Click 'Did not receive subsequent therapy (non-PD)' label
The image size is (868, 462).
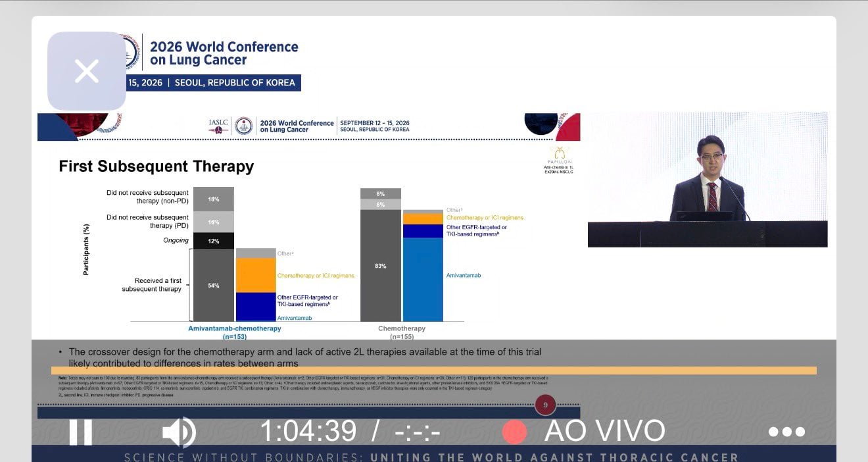pyautogui.click(x=148, y=197)
